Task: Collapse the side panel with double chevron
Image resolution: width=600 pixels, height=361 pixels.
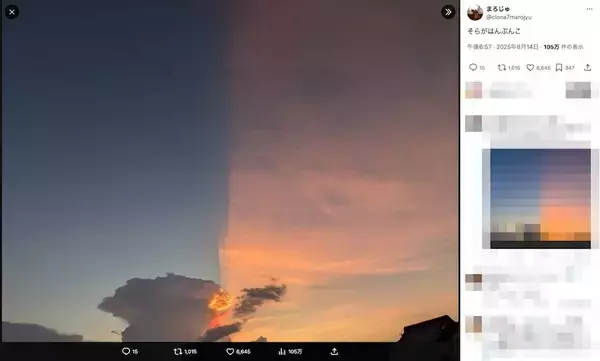Action: point(448,12)
